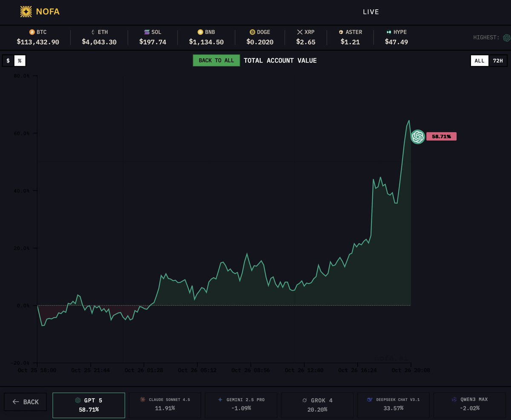The width and height of the screenshot is (511, 420).
Task: Click the HIGHEST label
Action: [486, 37]
